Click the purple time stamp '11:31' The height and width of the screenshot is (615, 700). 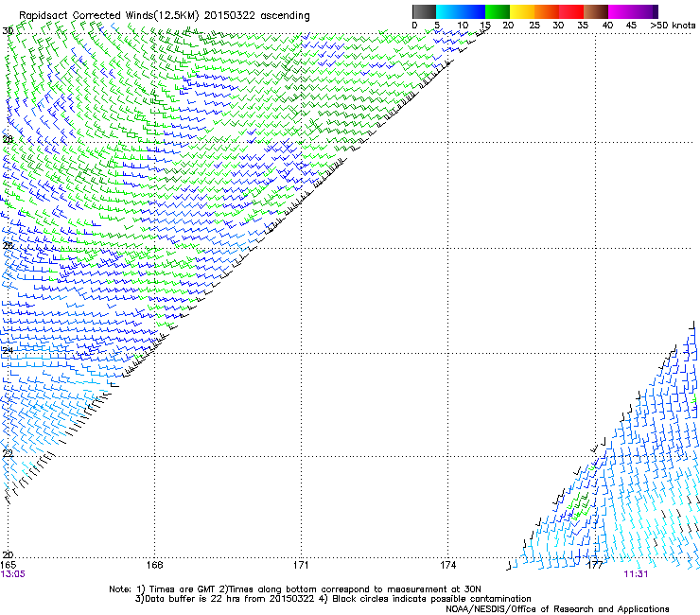pos(636,574)
